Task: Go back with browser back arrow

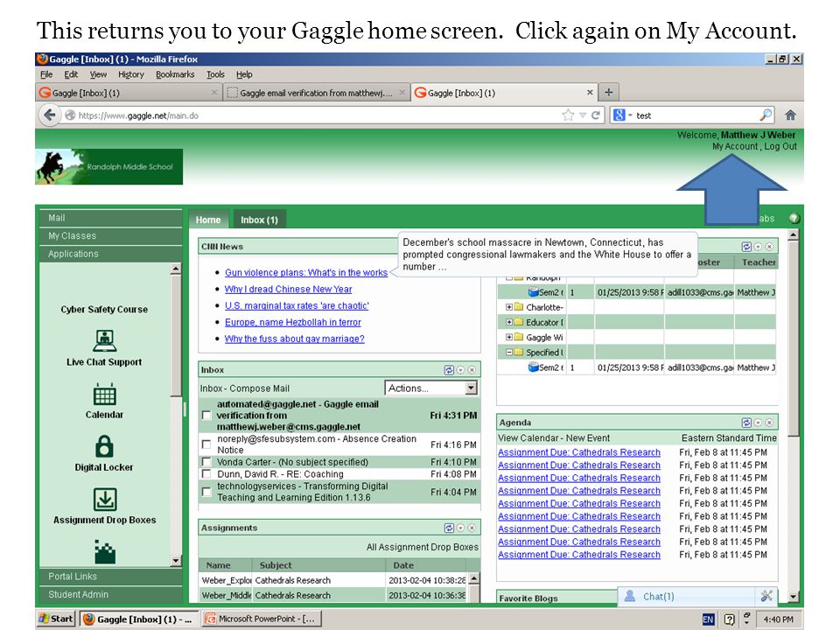Action: tap(50, 115)
